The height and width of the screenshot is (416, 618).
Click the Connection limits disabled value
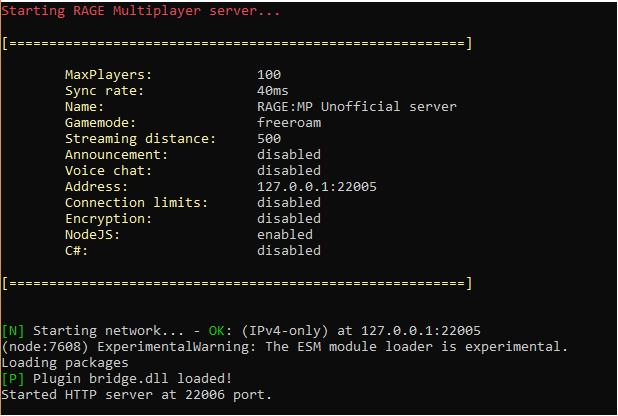pyautogui.click(x=289, y=202)
